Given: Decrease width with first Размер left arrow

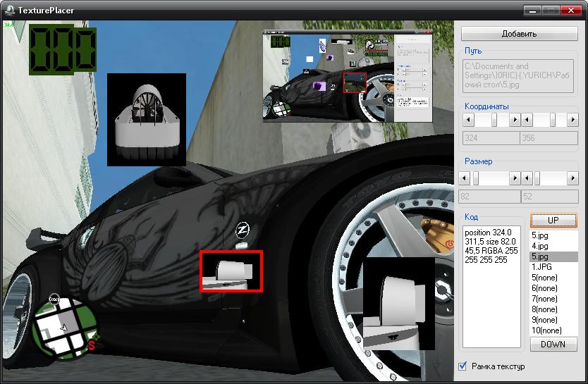Looking at the screenshot, I should [x=465, y=178].
